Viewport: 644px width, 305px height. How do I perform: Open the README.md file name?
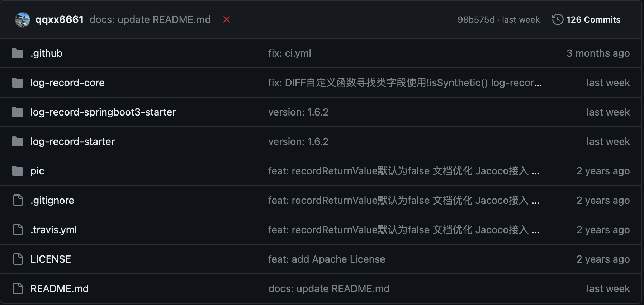[60, 288]
